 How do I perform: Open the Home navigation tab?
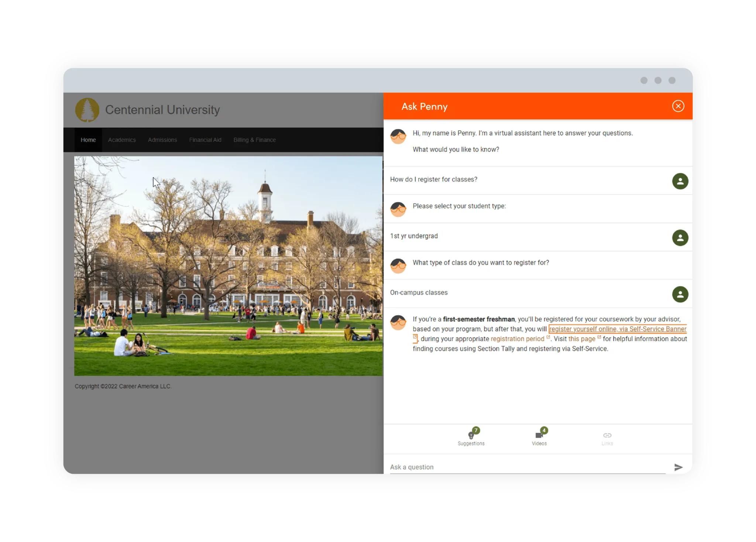point(88,140)
